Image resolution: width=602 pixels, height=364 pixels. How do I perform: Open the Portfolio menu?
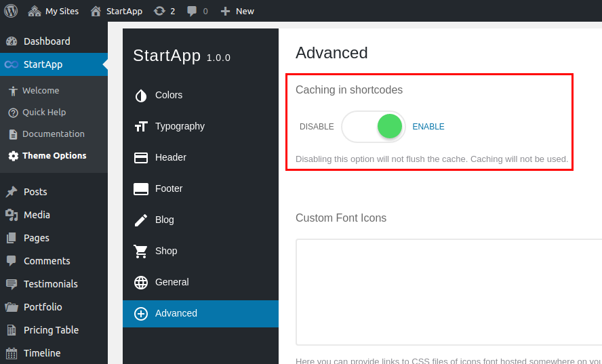coord(54,307)
